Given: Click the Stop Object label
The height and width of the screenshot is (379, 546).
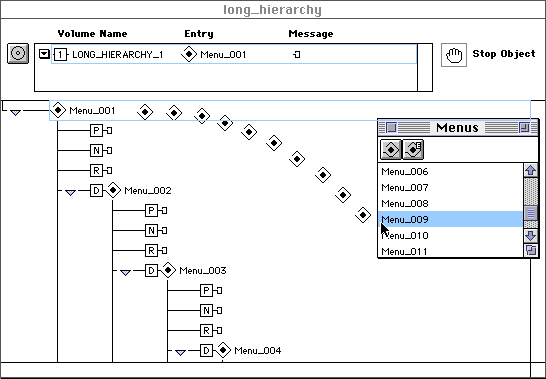Looking at the screenshot, I should [504, 54].
